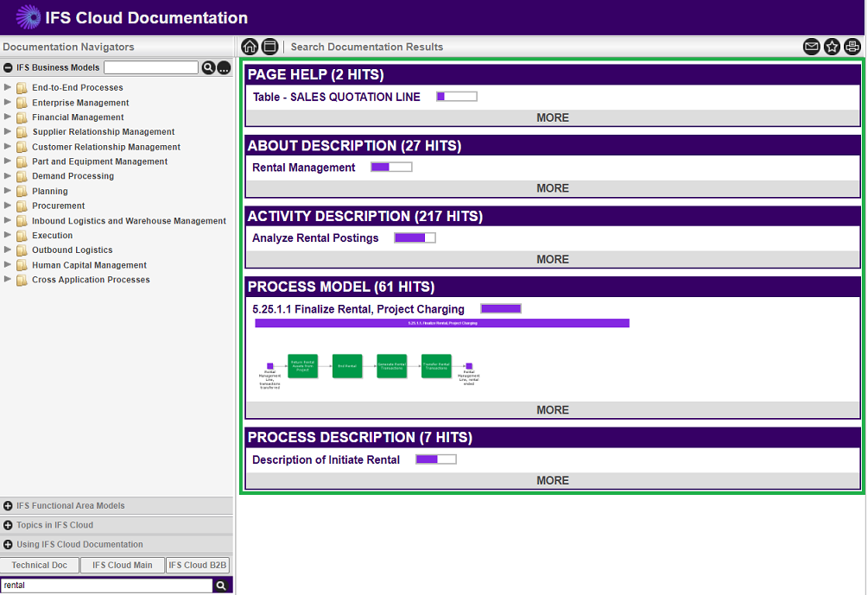Click the printer icon
Viewport: 868px width, 595px height.
point(852,47)
